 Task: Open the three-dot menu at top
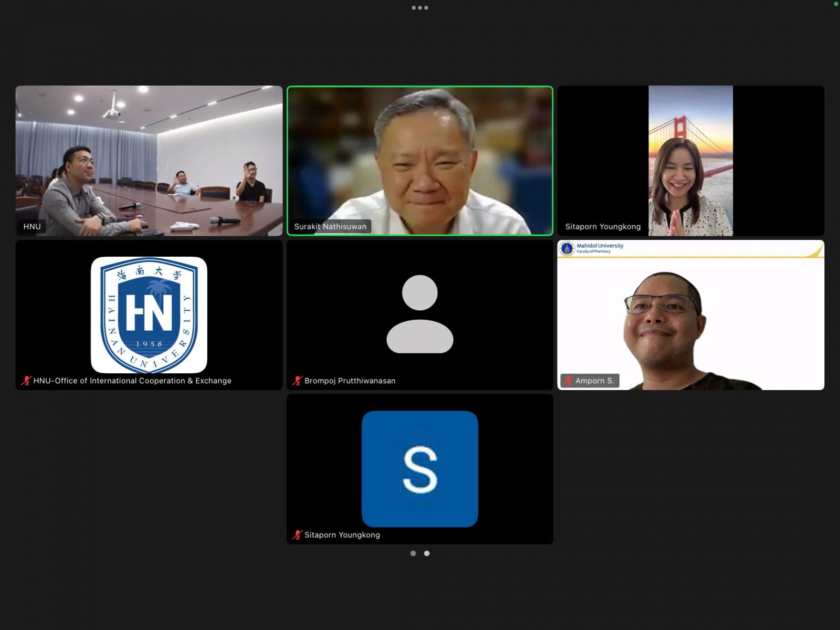(420, 8)
